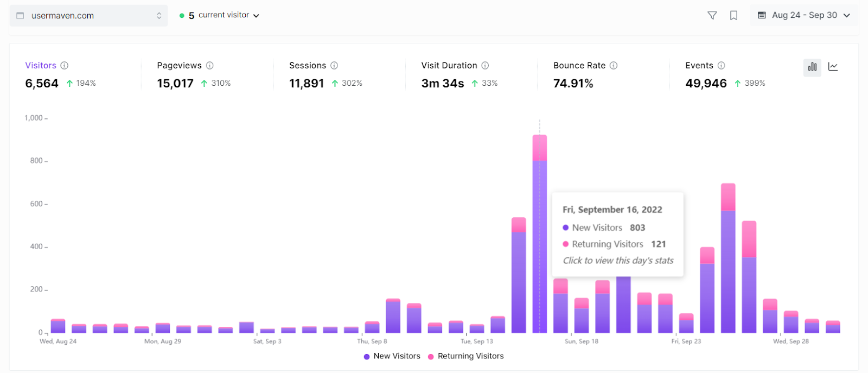Click 'Click to view this day's stats'

point(618,261)
